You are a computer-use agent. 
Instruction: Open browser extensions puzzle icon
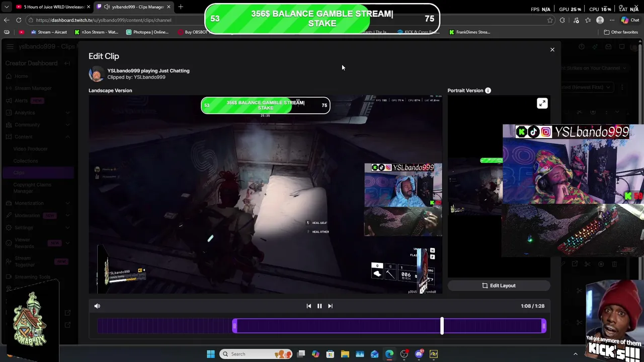[x=562, y=20]
